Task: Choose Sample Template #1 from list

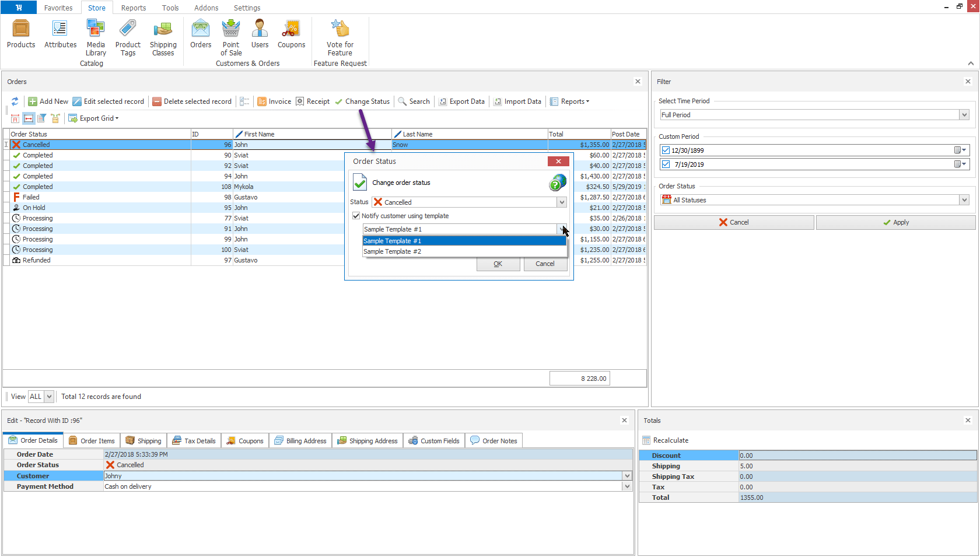Action: tap(464, 241)
